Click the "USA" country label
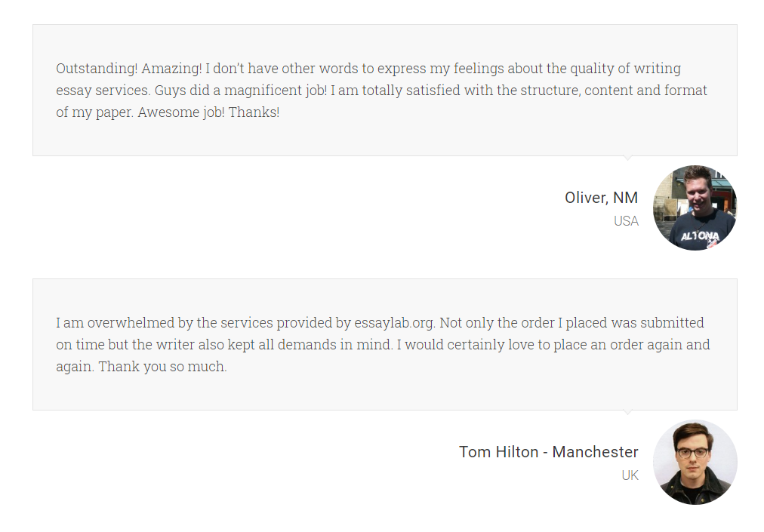The image size is (764, 532). tap(626, 221)
